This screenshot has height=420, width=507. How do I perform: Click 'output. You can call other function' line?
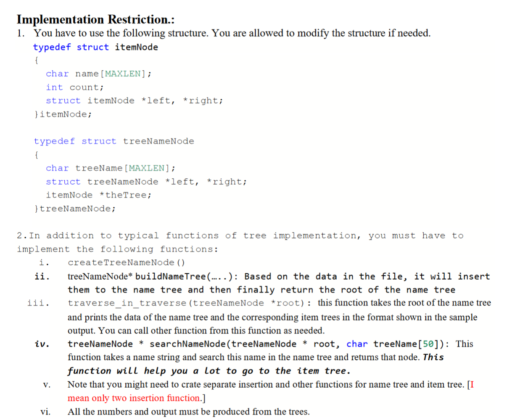(x=196, y=330)
